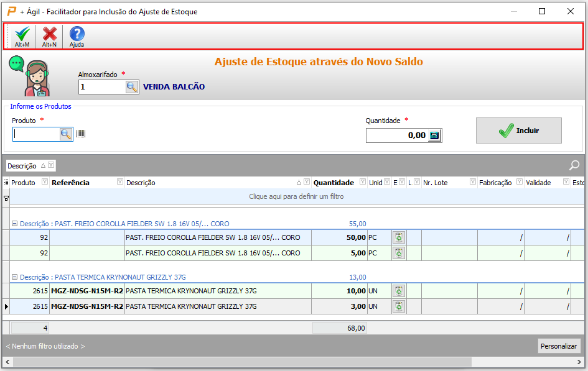
Task: Click group summary 13,00
Action: tap(357, 277)
